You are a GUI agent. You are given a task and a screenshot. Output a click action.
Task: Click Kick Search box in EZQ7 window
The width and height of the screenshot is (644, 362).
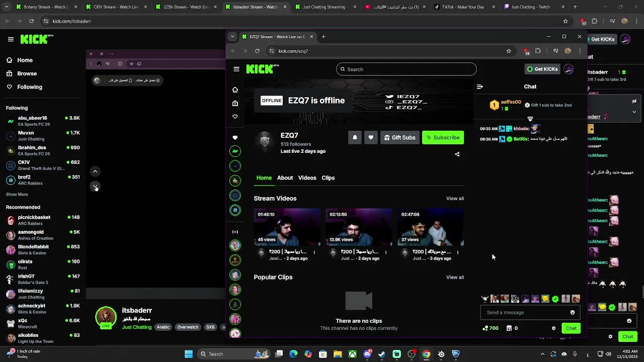(x=406, y=69)
